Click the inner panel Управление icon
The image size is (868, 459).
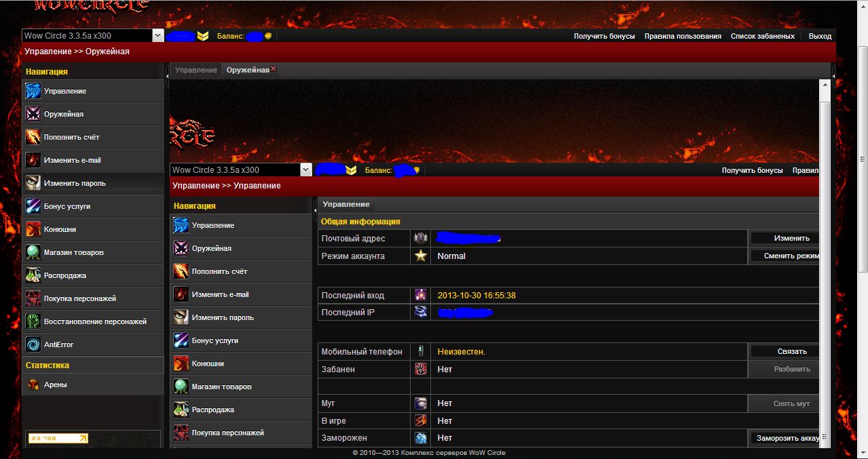coord(181,225)
